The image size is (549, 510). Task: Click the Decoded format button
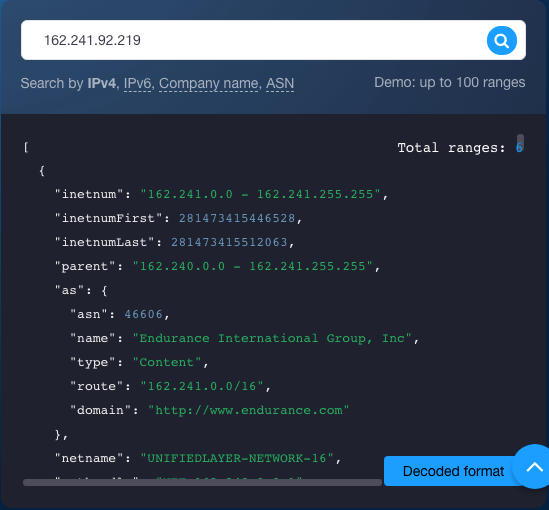click(x=453, y=471)
